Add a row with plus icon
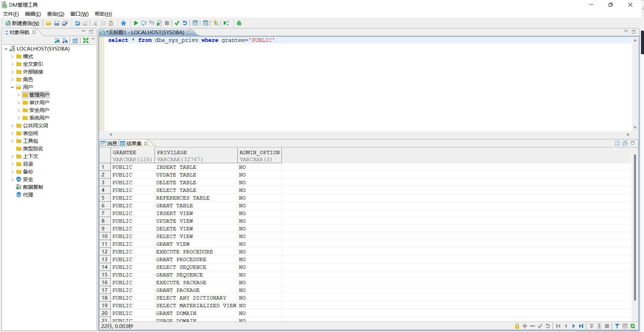This screenshot has width=644, height=332. click(525, 326)
